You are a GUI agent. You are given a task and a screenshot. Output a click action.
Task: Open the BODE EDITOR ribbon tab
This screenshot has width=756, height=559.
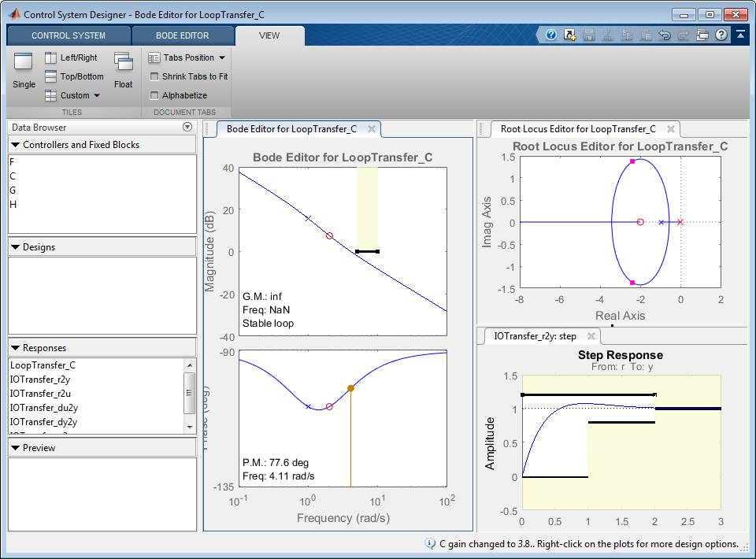click(182, 35)
